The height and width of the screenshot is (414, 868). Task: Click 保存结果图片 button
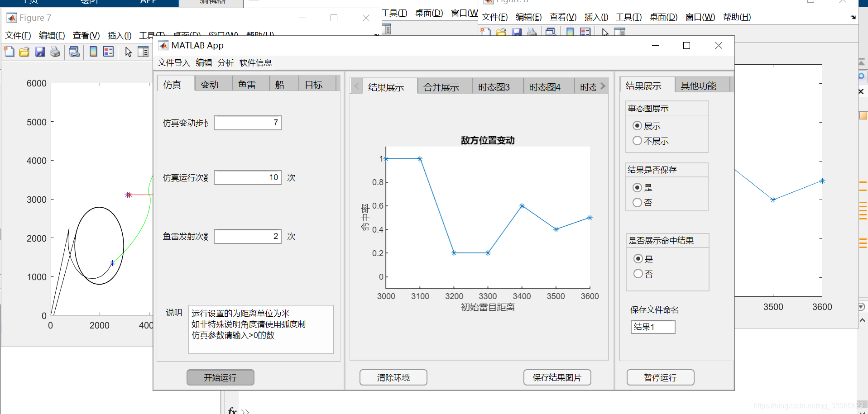pos(557,377)
